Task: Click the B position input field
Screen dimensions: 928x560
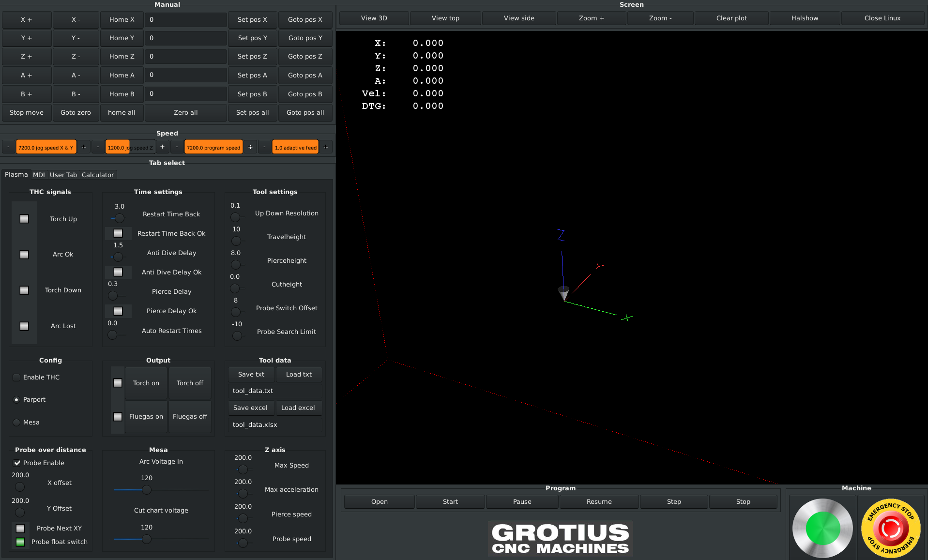Action: (x=186, y=94)
